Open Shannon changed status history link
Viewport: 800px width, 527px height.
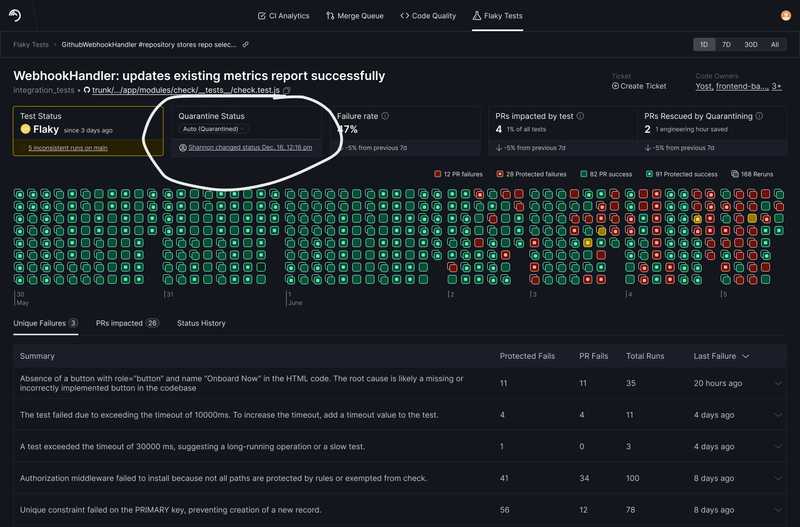250,147
